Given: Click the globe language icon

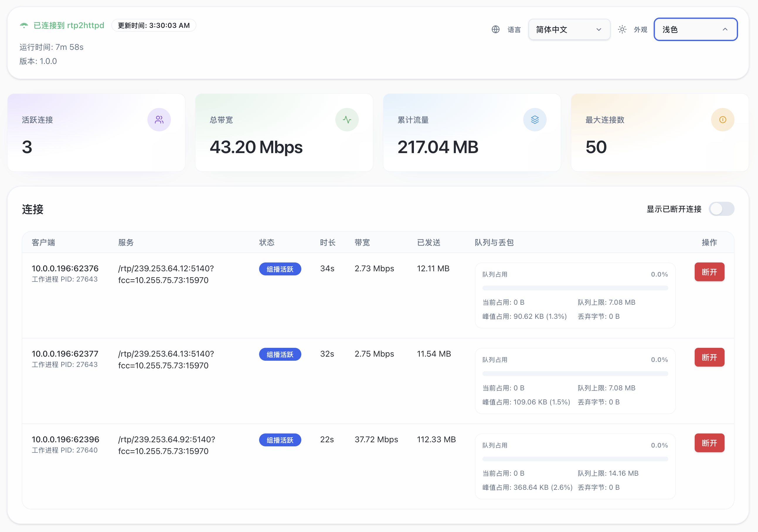Looking at the screenshot, I should [495, 29].
